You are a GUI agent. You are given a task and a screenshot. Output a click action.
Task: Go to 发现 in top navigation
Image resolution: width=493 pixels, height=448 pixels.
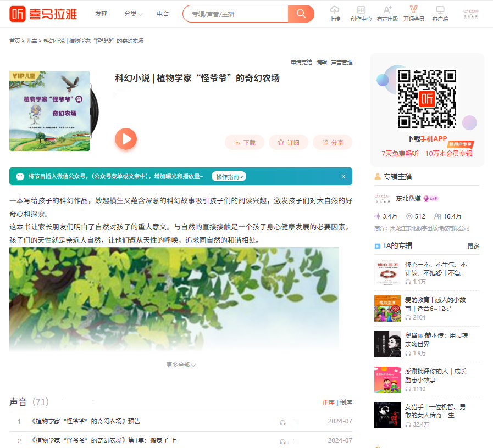pos(101,14)
